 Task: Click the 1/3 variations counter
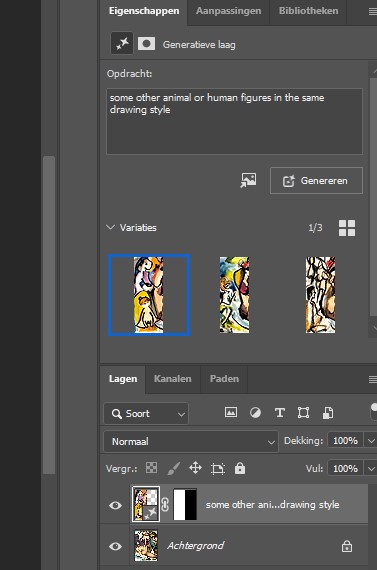click(315, 228)
